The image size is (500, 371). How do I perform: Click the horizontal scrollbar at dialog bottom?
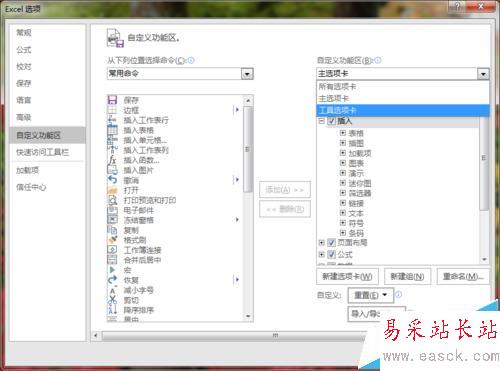233,335
